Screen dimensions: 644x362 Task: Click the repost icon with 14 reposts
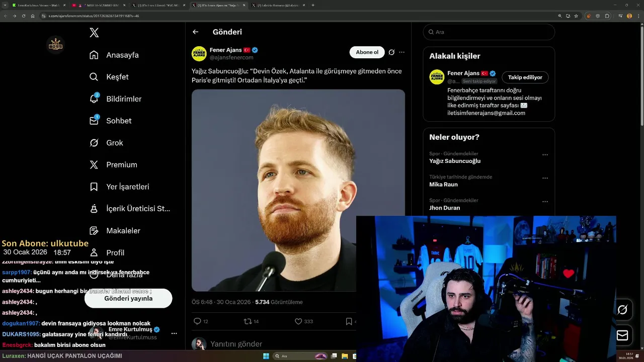[x=248, y=321]
